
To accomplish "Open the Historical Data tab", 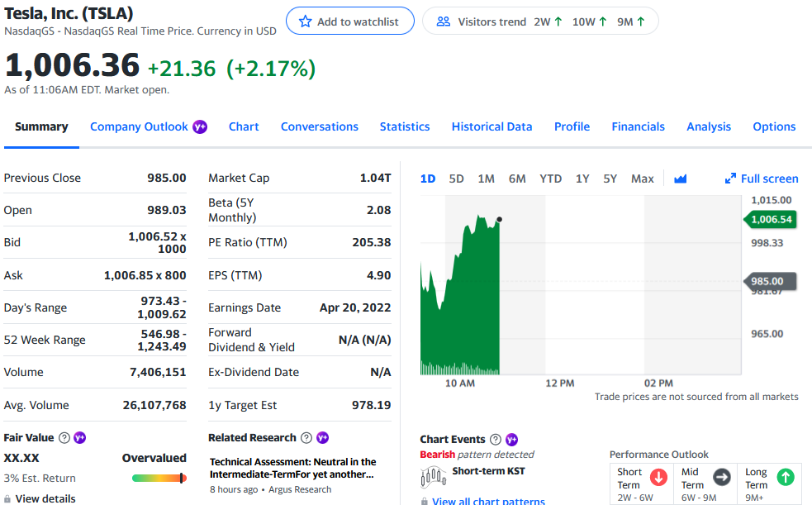I will click(492, 127).
